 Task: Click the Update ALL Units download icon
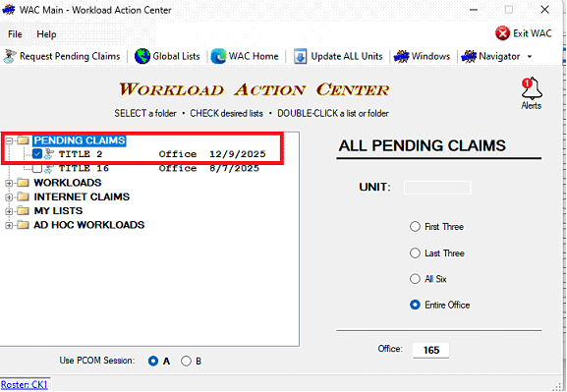click(x=300, y=56)
